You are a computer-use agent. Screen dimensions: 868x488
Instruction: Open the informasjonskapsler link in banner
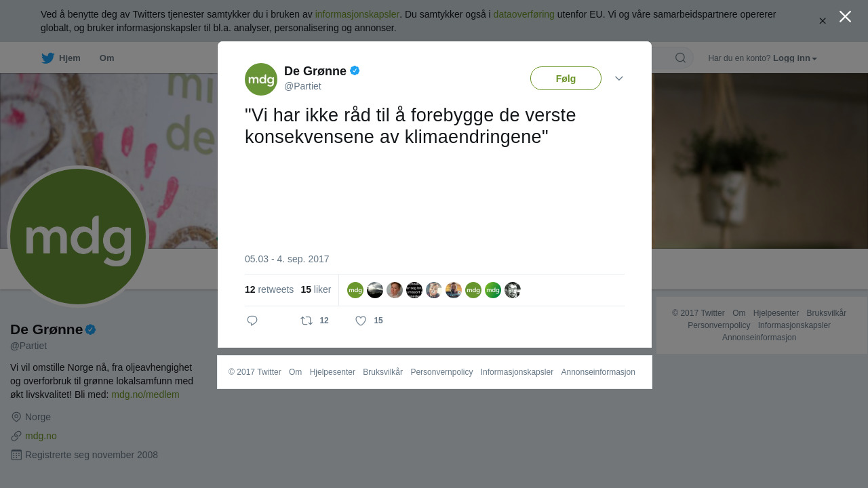click(357, 14)
